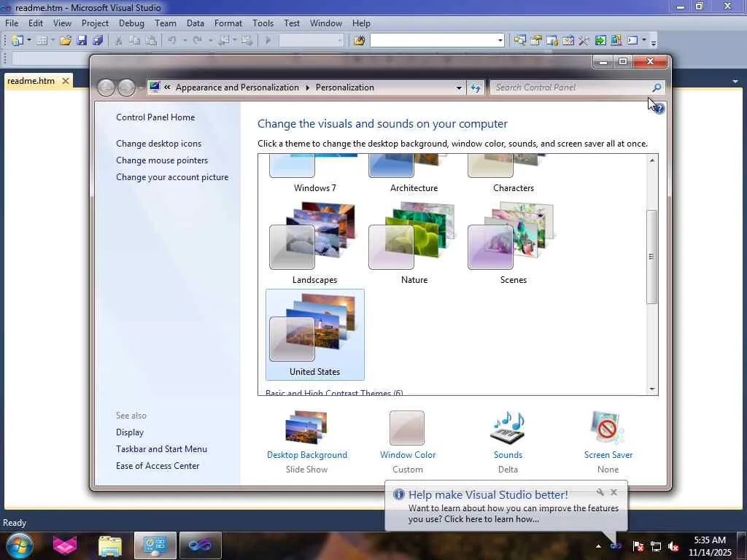Click the Help question mark icon
Screen dimensions: 747x560
(659, 109)
